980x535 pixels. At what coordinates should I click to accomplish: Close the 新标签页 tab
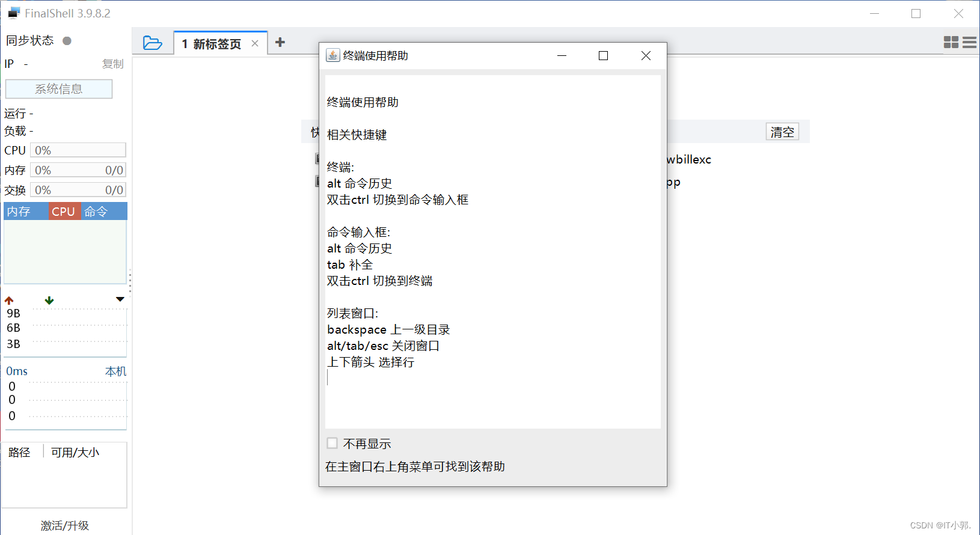255,43
